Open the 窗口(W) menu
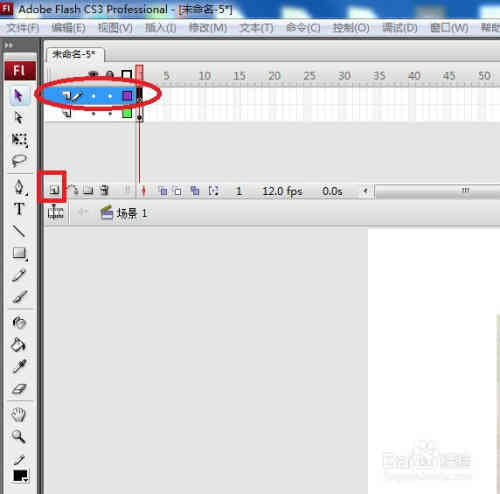 (449, 28)
